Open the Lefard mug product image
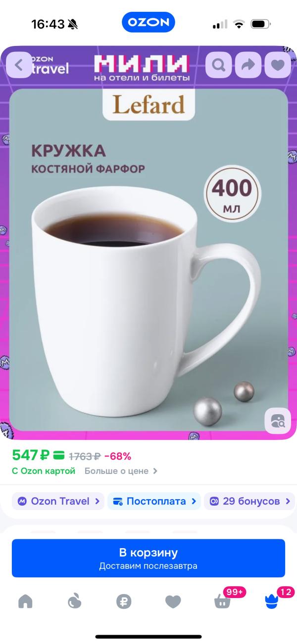The image size is (297, 644). 148,259
